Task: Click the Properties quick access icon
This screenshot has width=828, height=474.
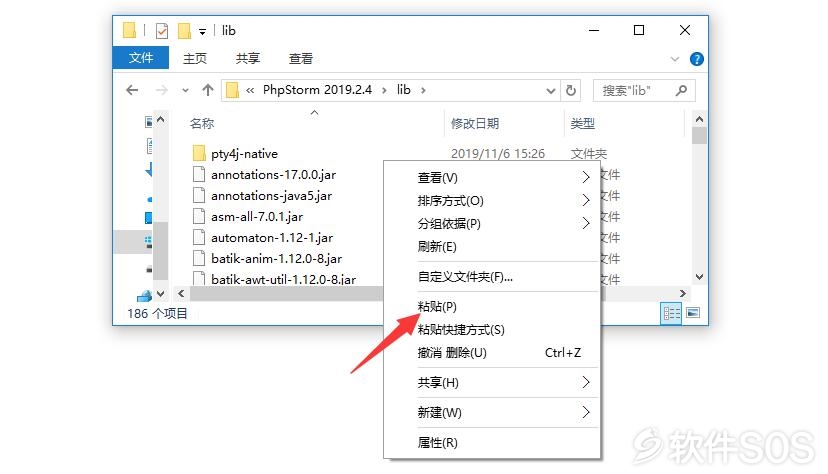Action: point(162,31)
